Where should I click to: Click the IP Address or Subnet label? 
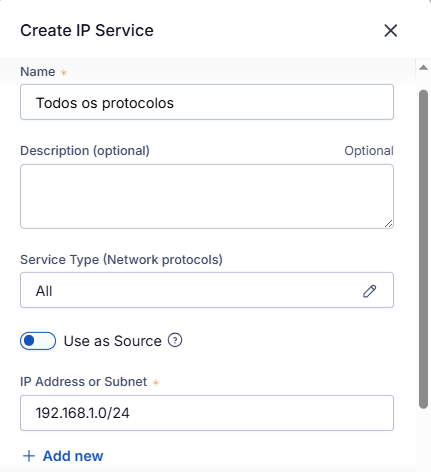83,382
